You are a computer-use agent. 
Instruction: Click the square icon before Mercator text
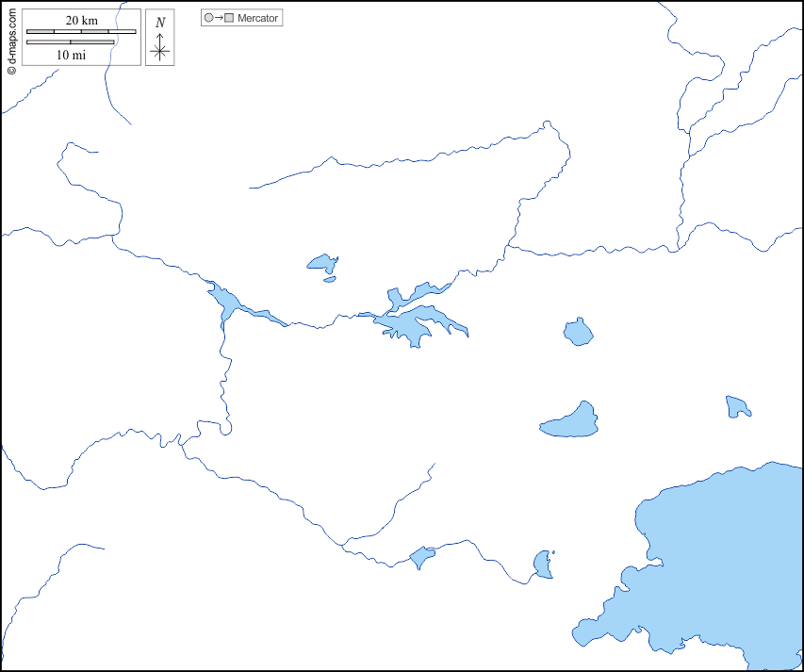(x=229, y=18)
